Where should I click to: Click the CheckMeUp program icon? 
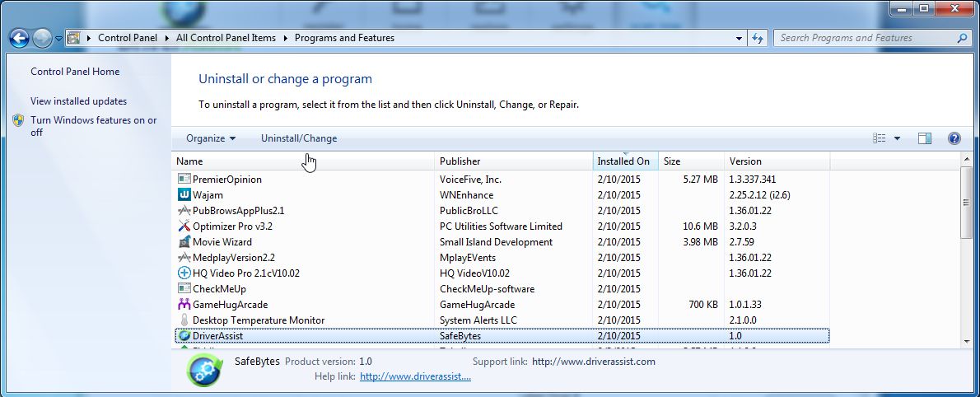184,288
